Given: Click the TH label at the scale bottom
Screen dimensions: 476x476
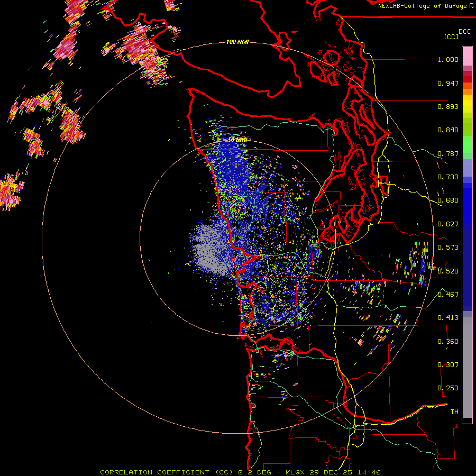Looking at the screenshot, I should click(454, 412).
